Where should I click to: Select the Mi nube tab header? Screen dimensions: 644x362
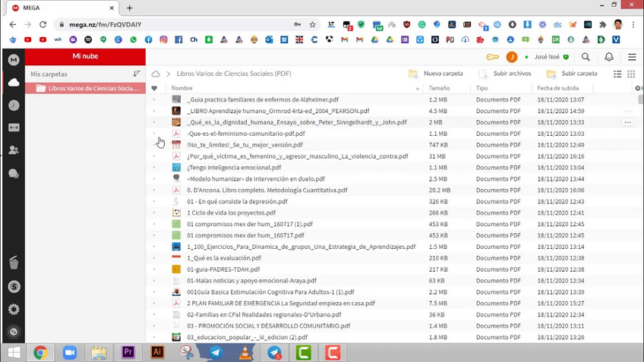coord(85,56)
